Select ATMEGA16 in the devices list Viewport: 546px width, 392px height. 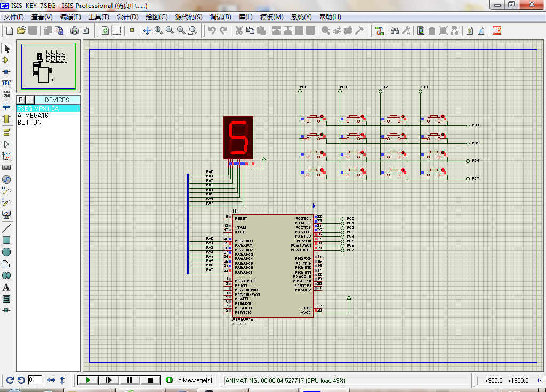point(48,116)
